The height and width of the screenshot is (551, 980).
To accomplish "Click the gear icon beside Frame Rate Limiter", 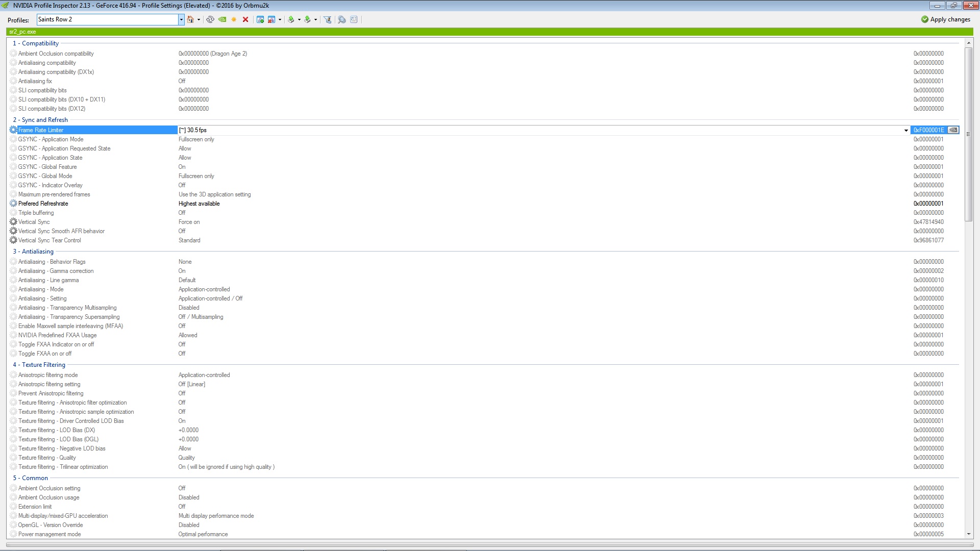I will coord(13,130).
